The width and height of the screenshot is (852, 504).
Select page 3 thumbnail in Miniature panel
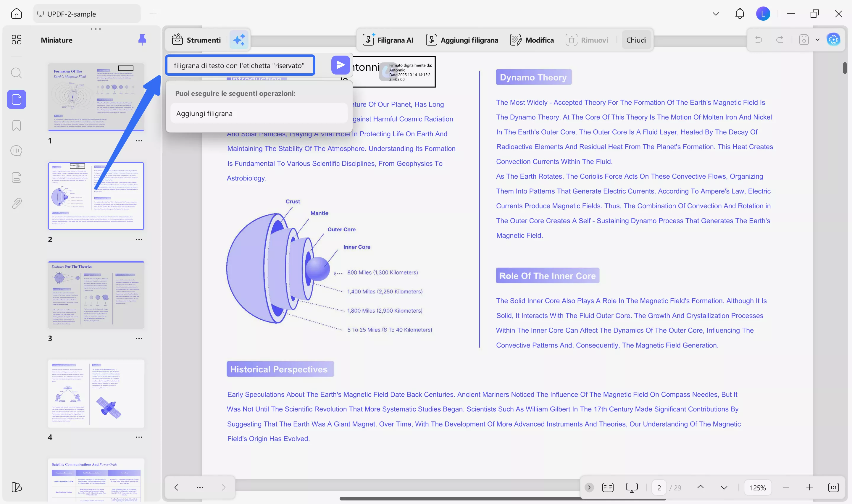[x=96, y=295]
